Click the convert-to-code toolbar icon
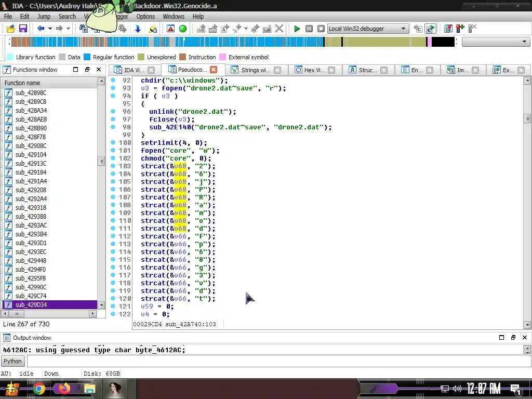The width and height of the screenshot is (532, 399). coord(201,29)
